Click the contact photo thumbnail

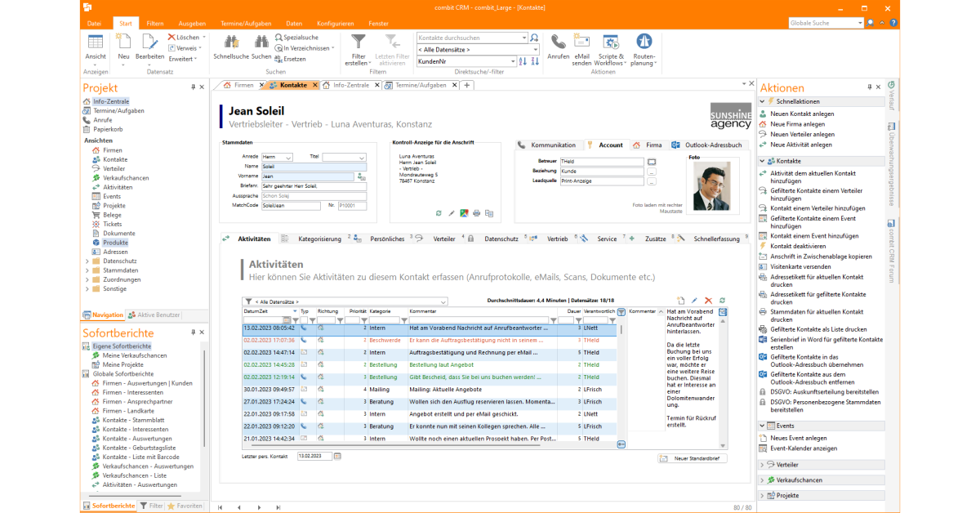(712, 186)
